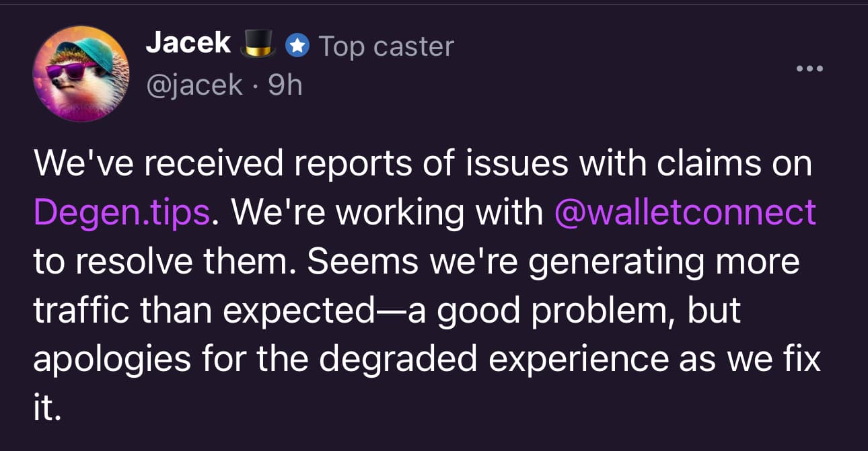Click line "apologies for the degraded experience"
The height and width of the screenshot is (451, 868).
(x=352, y=359)
